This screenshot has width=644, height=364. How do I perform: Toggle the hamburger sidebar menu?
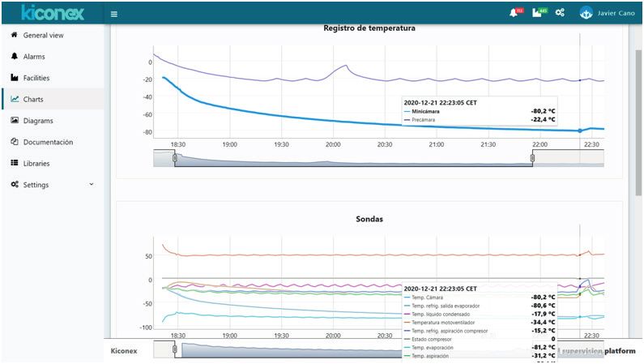(114, 14)
